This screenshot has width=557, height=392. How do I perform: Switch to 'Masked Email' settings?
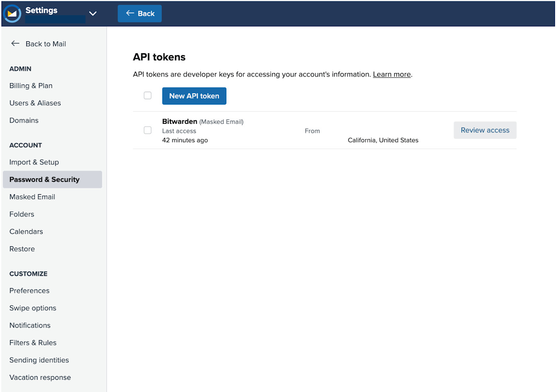coord(32,197)
